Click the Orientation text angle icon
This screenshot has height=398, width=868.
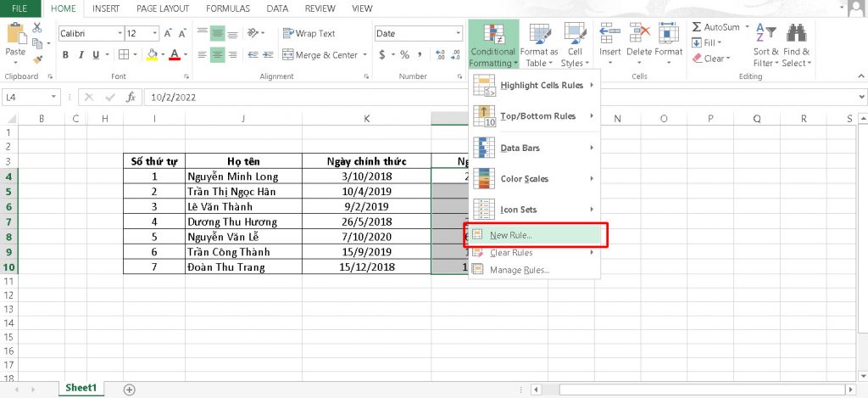253,34
